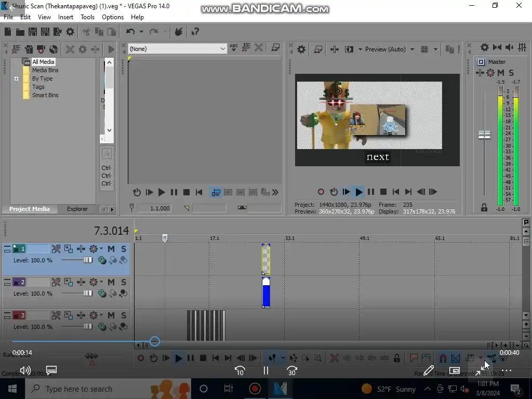Open Video Preview properties gear icon
Image resolution: width=532 pixels, height=399 pixels.
(x=301, y=49)
